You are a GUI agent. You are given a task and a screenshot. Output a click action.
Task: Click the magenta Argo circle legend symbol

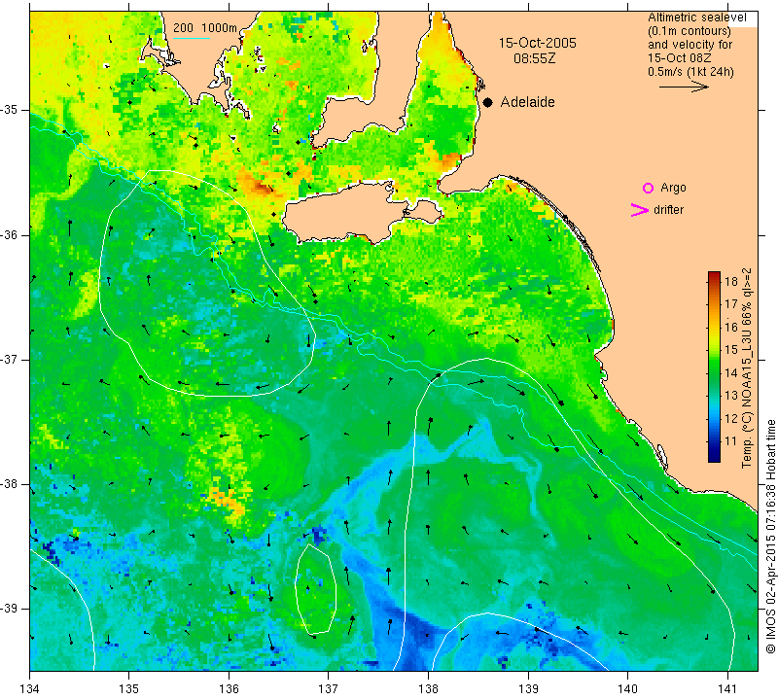pos(648,188)
